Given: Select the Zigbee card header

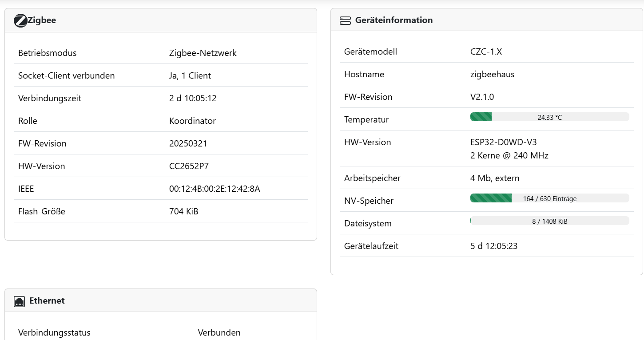Looking at the screenshot, I should [161, 20].
